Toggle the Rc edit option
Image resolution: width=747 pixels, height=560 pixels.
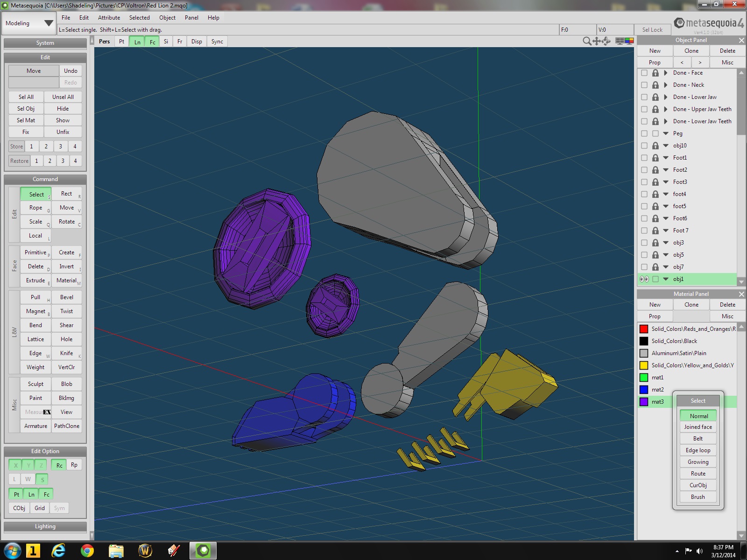tap(59, 465)
